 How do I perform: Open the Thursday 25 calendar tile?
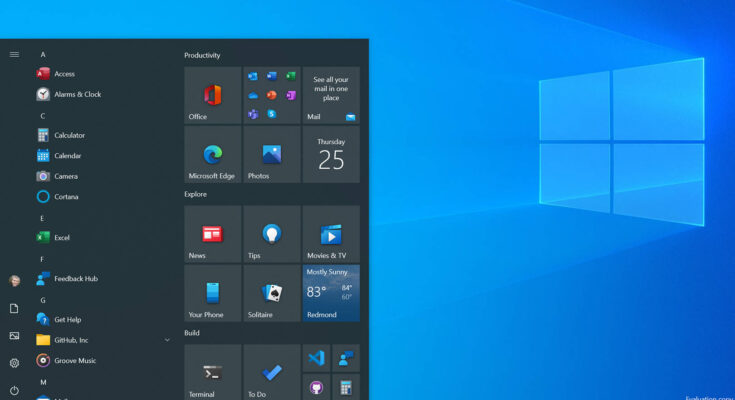pos(331,154)
